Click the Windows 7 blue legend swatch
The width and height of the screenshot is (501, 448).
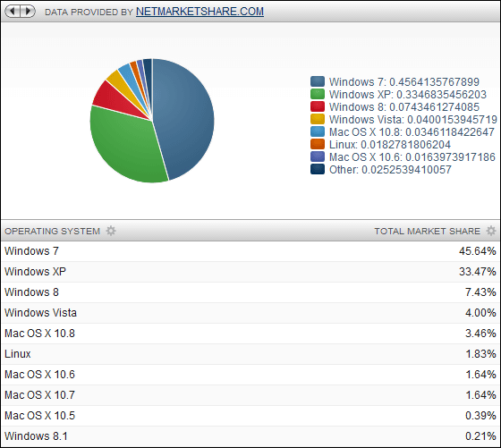[x=318, y=81]
